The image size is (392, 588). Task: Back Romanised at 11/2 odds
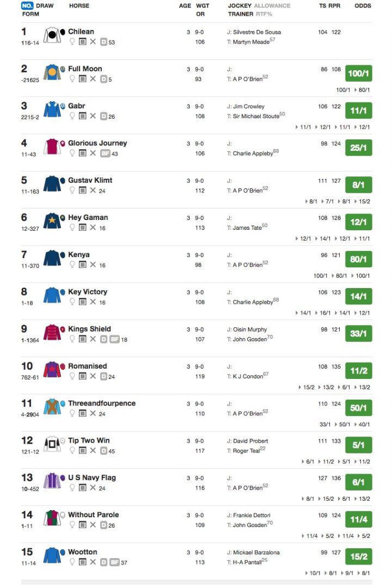358,370
